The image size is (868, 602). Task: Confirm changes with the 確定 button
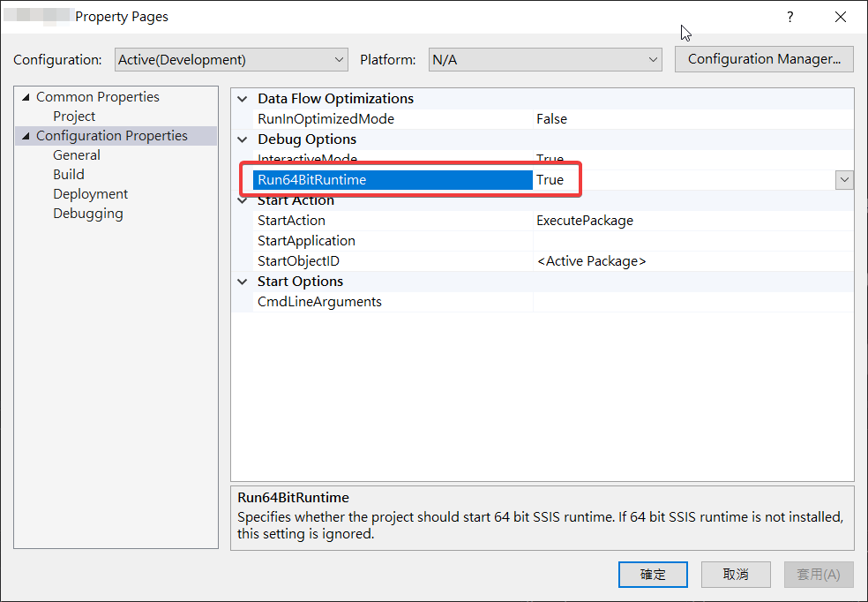pyautogui.click(x=653, y=574)
